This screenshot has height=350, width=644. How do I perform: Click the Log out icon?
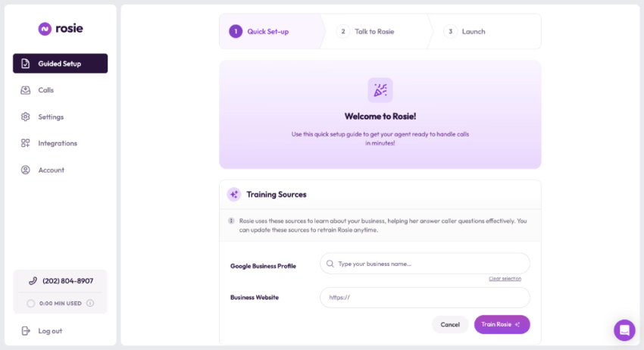[26, 331]
